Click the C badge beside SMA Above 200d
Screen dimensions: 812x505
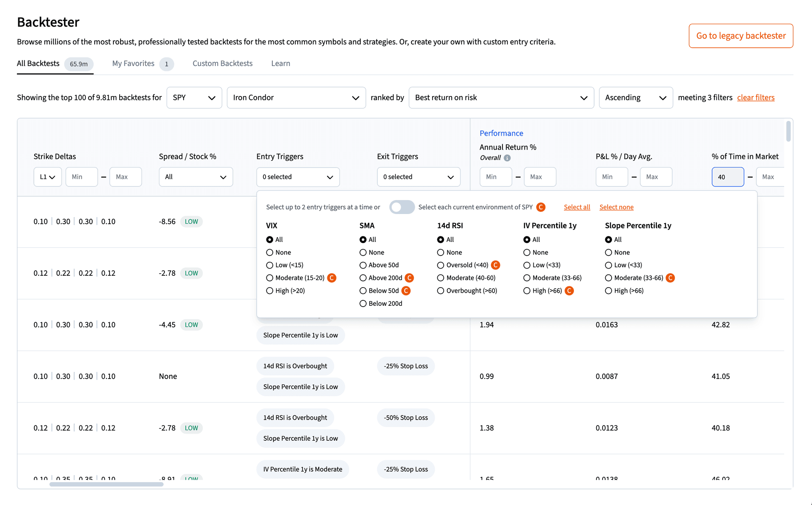pyautogui.click(x=409, y=278)
